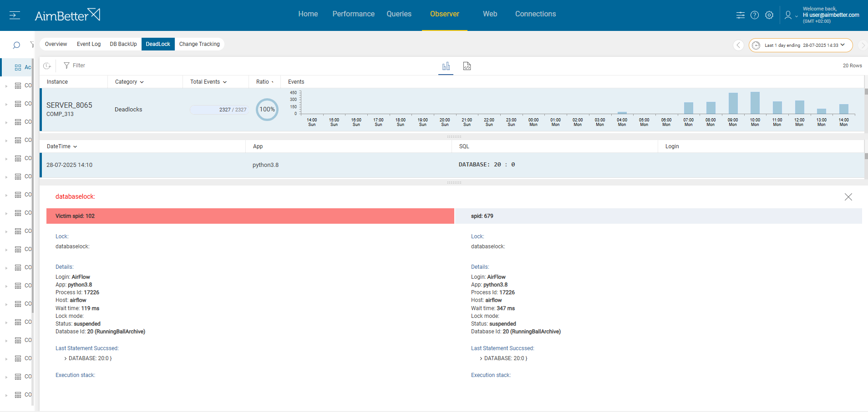Click the Victim spid: 102 header

point(250,216)
